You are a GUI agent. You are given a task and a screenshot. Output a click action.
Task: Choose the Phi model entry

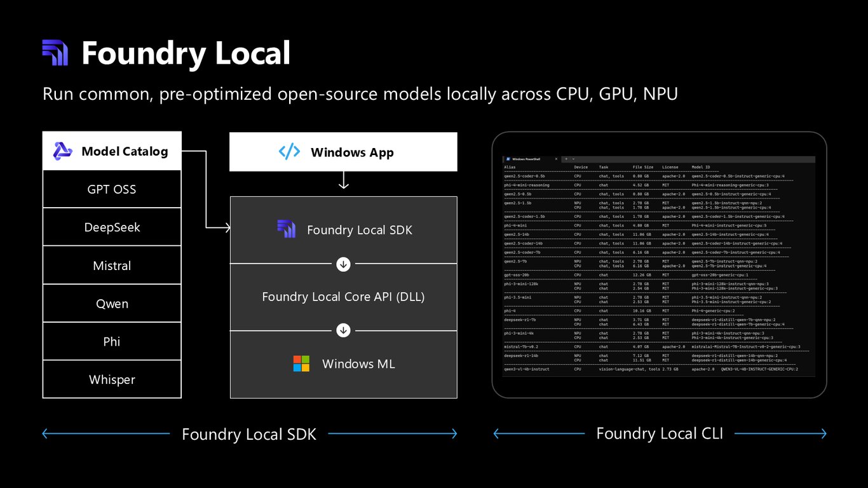click(112, 341)
